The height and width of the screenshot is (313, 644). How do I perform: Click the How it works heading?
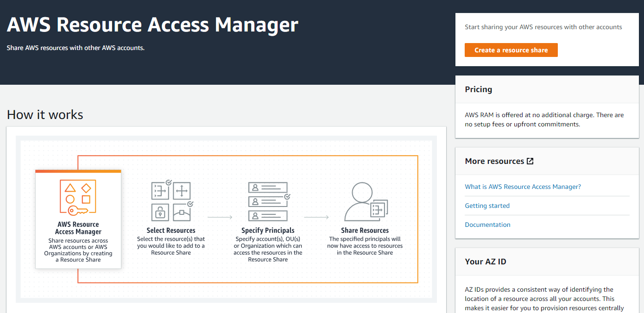[45, 114]
